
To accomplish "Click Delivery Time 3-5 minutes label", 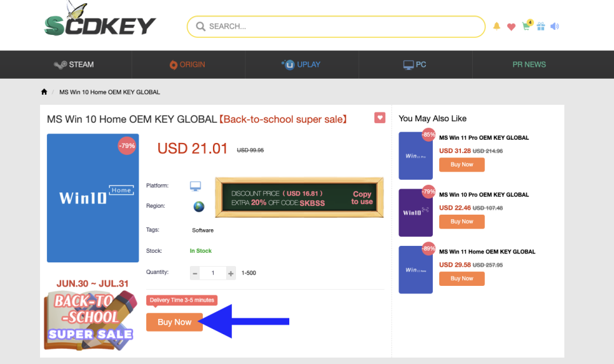I will 182,300.
